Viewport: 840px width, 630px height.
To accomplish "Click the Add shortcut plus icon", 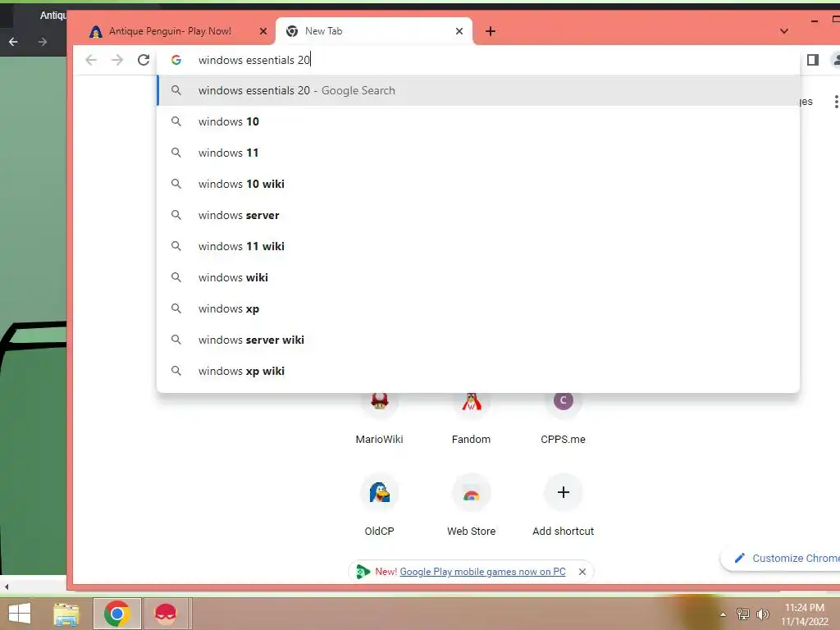I will pyautogui.click(x=563, y=492).
